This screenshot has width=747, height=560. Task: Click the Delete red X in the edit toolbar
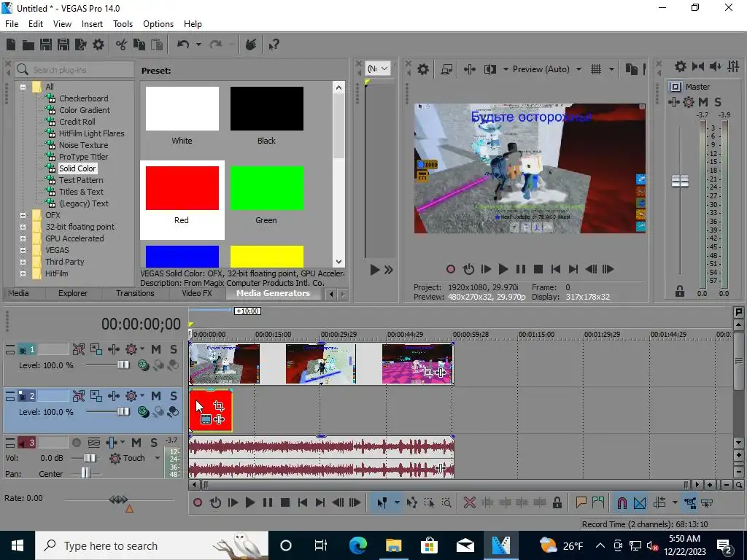(x=470, y=502)
